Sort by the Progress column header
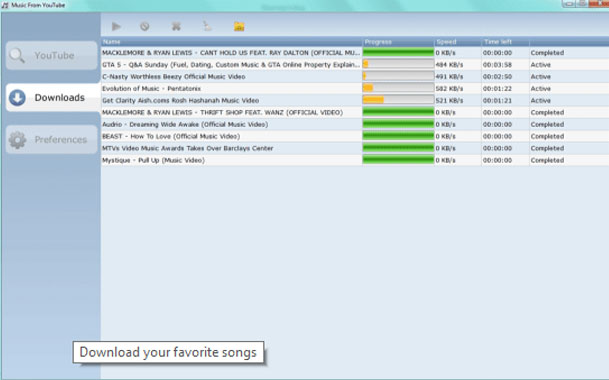Image resolution: width=609 pixels, height=380 pixels. click(x=398, y=42)
